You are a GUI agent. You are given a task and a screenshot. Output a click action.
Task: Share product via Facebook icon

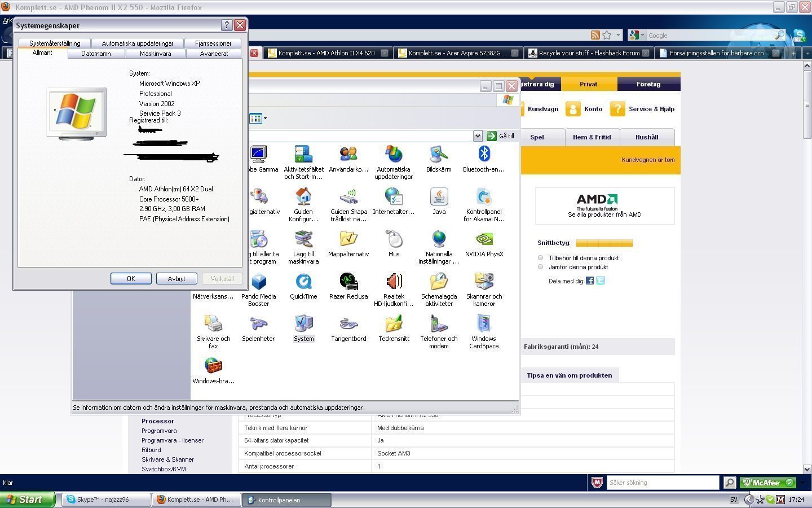click(590, 281)
